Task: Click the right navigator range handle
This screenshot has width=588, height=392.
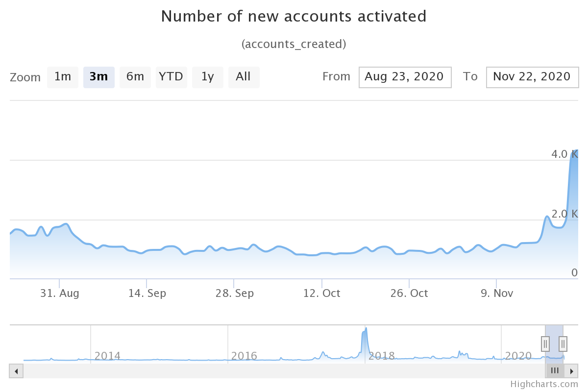Action: pos(563,343)
